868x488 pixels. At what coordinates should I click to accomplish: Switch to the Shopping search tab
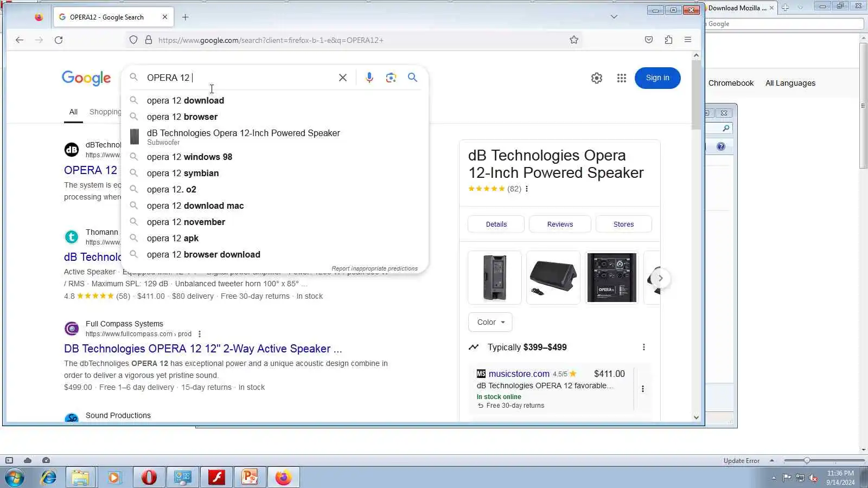[105, 112]
